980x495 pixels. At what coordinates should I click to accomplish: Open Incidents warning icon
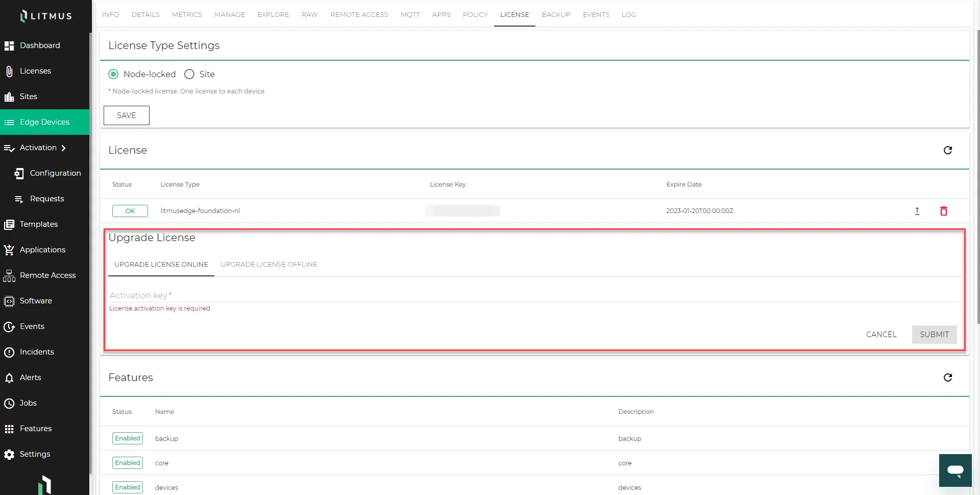point(9,352)
